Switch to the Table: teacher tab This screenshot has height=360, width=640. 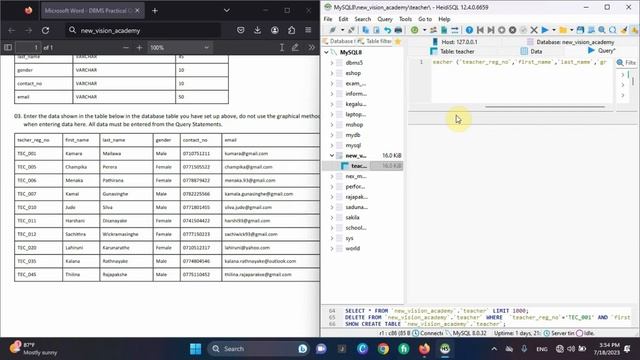(x=452, y=51)
